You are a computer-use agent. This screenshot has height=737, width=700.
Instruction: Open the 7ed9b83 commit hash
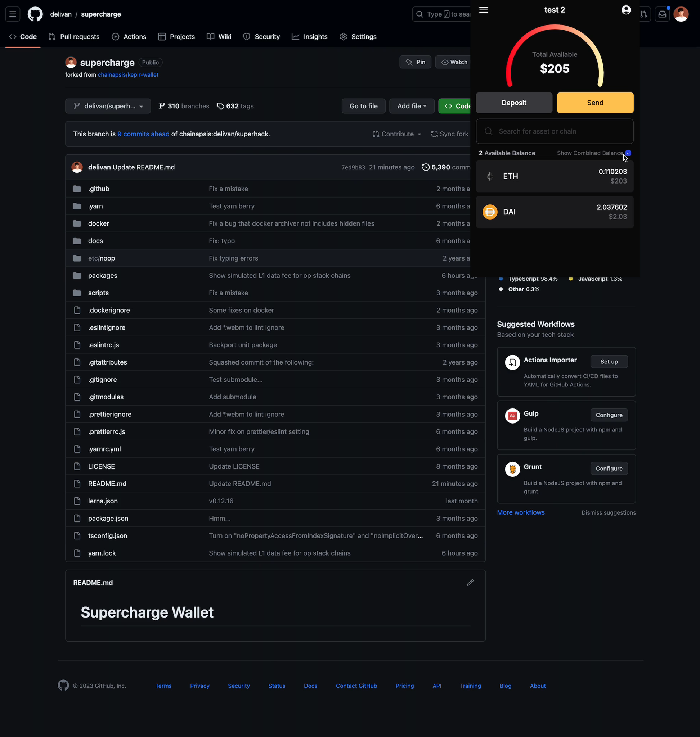(x=353, y=167)
